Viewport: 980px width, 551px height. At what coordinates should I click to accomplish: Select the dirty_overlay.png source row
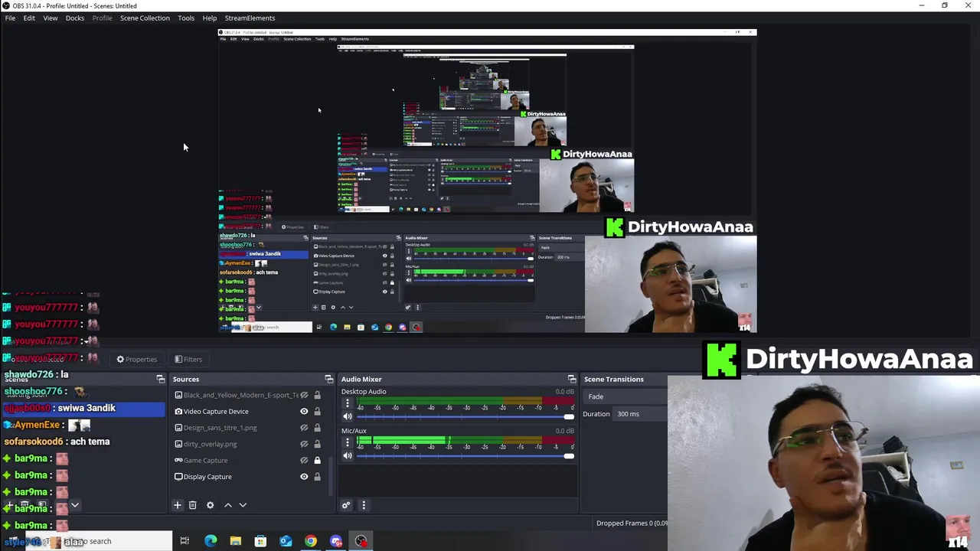[249, 444]
